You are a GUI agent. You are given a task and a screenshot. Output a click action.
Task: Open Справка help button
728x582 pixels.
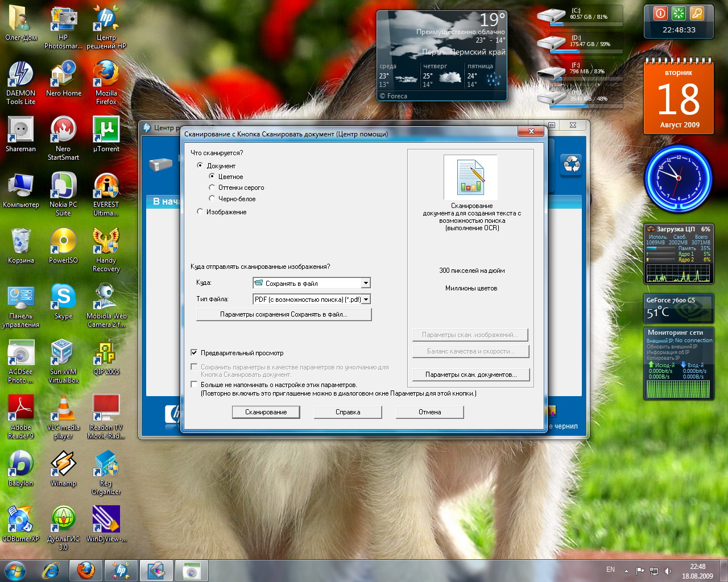tap(348, 412)
